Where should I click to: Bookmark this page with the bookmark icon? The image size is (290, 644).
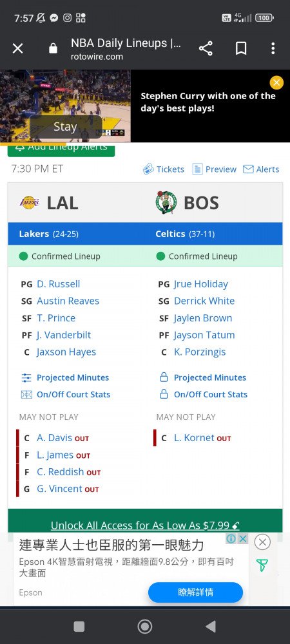pos(241,48)
